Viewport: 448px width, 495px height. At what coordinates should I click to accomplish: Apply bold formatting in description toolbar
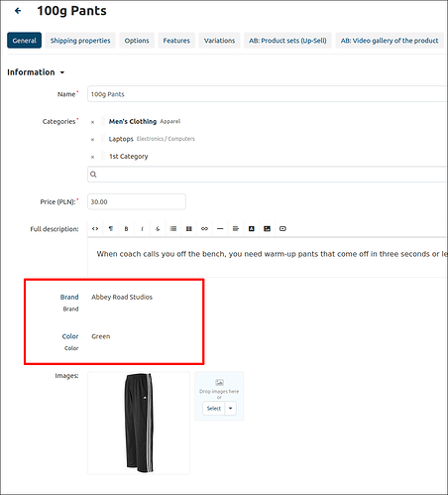(x=126, y=229)
